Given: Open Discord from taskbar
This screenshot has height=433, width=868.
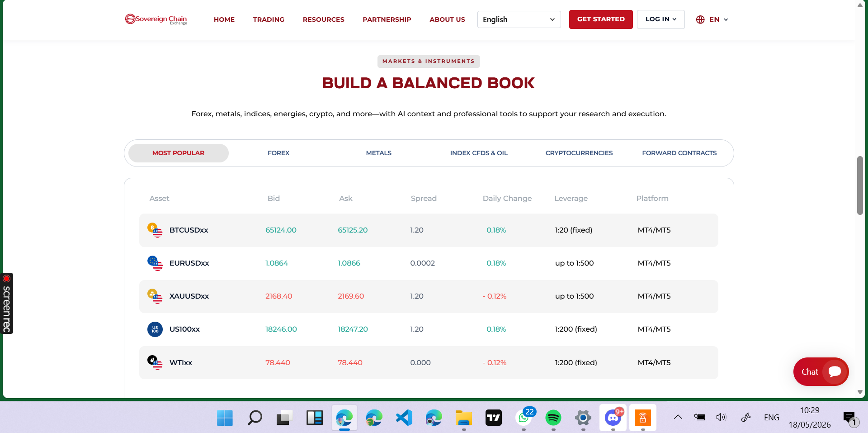Looking at the screenshot, I should click(613, 418).
